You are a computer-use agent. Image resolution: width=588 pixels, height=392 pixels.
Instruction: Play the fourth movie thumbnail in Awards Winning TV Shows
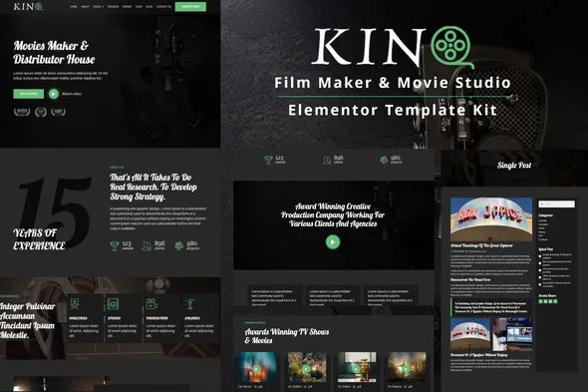tap(407, 369)
